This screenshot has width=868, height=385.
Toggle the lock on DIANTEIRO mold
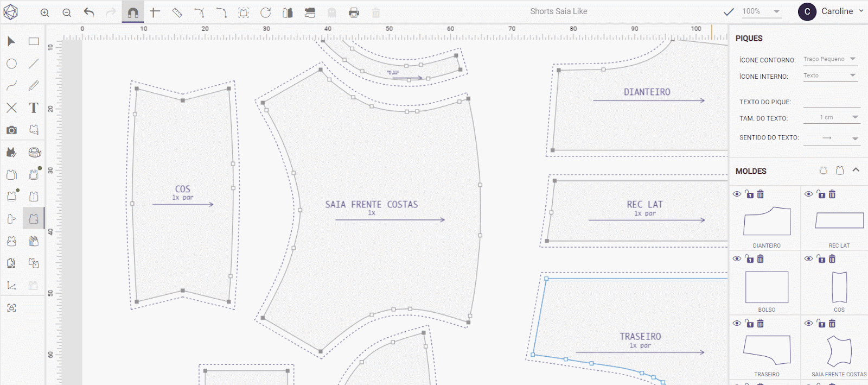coord(749,194)
